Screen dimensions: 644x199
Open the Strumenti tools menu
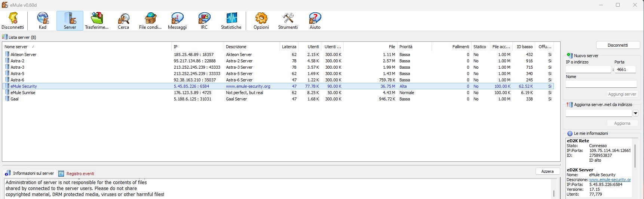[288, 21]
